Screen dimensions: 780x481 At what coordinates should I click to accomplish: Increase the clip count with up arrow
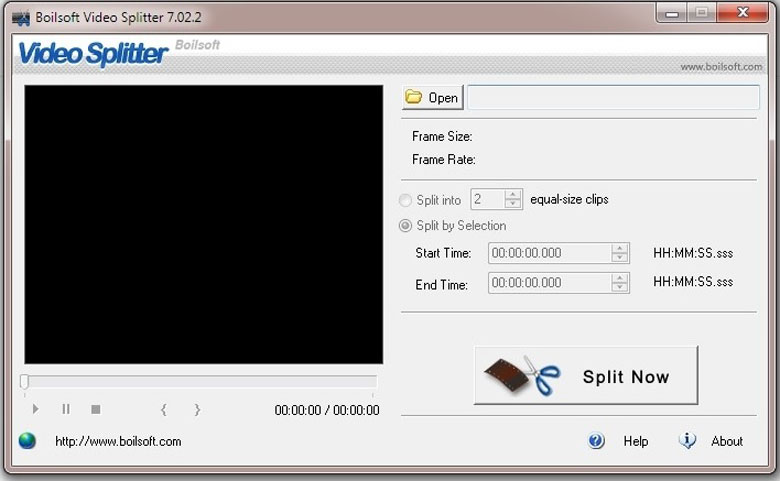[512, 194]
